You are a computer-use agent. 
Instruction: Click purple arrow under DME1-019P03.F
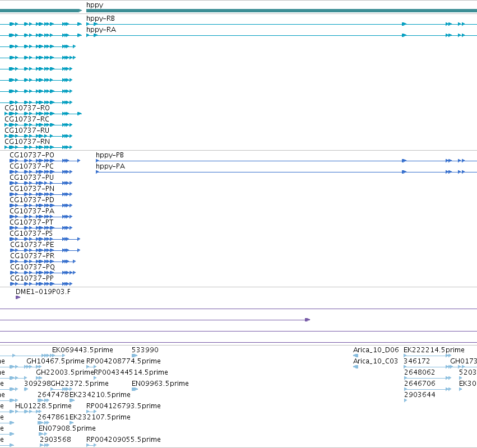click(18, 297)
